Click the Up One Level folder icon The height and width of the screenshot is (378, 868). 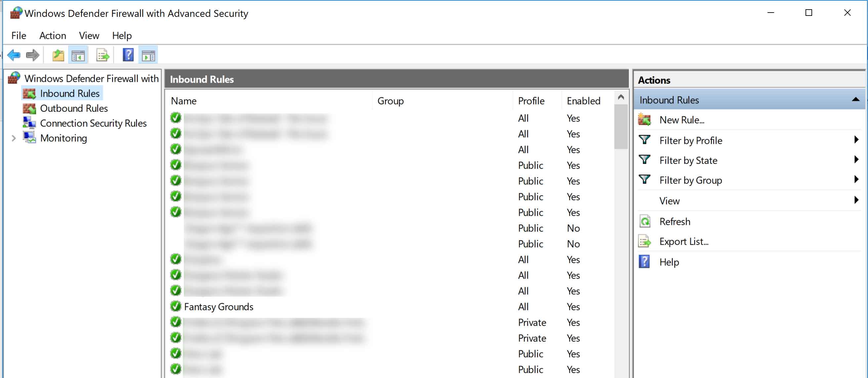(58, 55)
